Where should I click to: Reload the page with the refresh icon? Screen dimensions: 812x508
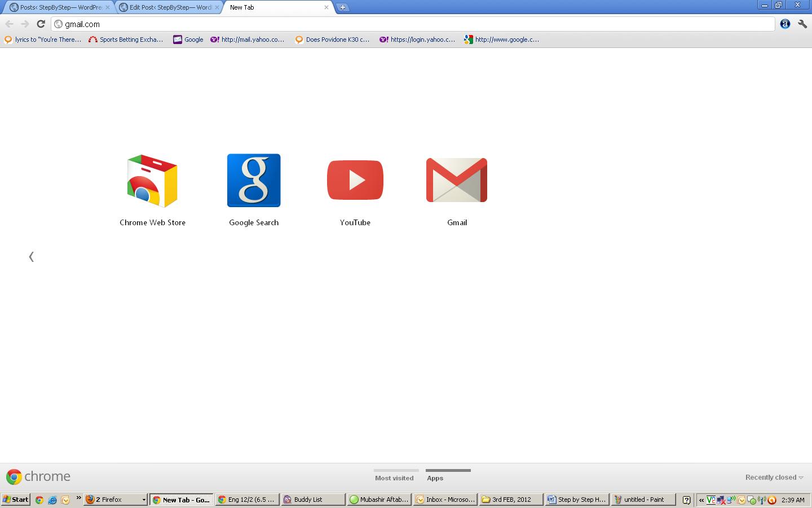click(x=41, y=24)
